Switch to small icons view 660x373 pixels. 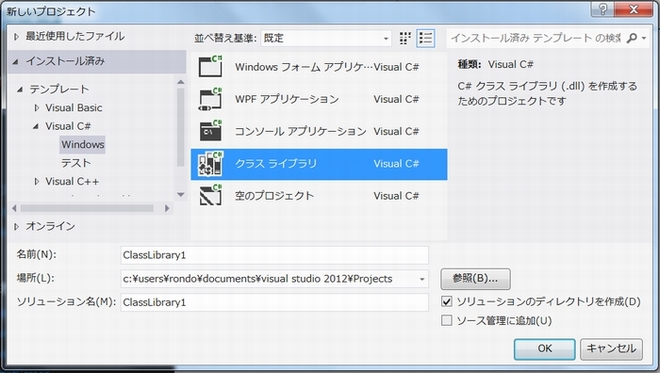(x=405, y=38)
